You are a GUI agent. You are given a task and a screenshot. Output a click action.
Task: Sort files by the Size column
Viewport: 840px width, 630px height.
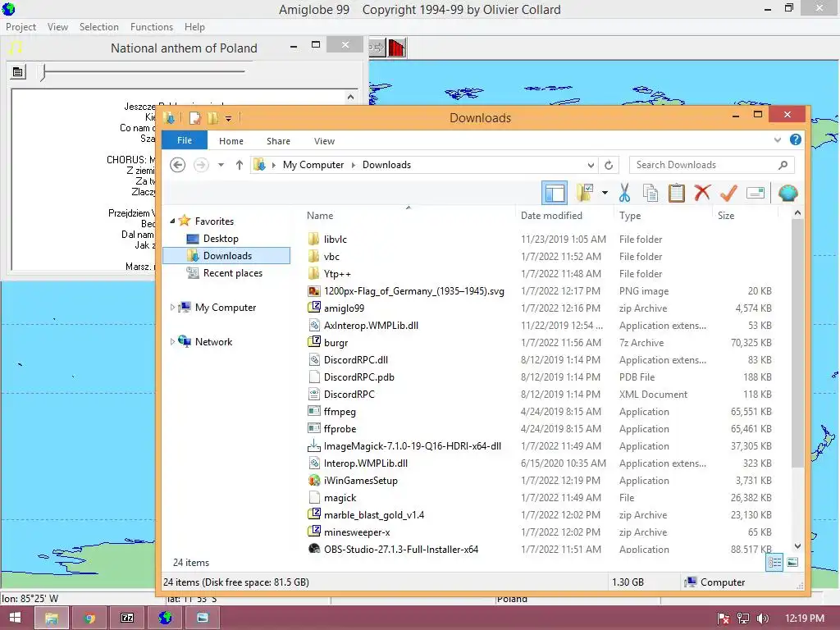(x=726, y=216)
